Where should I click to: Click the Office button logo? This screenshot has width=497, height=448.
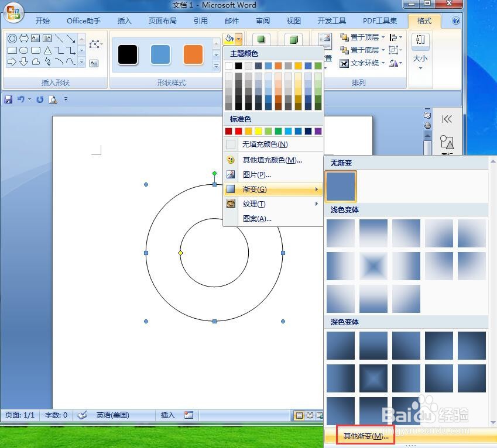click(x=13, y=13)
